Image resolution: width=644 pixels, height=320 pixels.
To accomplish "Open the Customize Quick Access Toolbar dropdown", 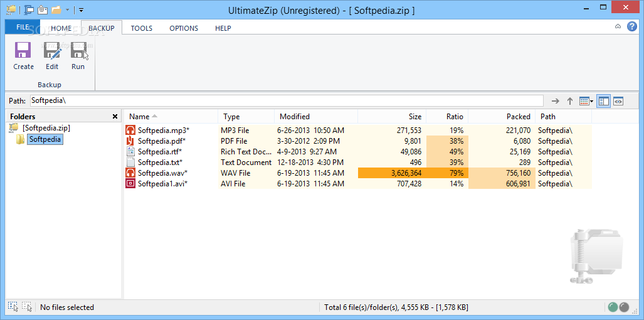I will coord(82,10).
